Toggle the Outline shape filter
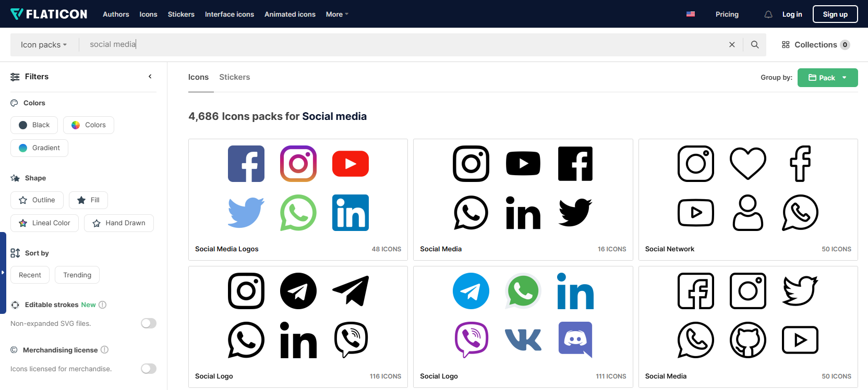This screenshot has height=390, width=868. click(x=37, y=200)
